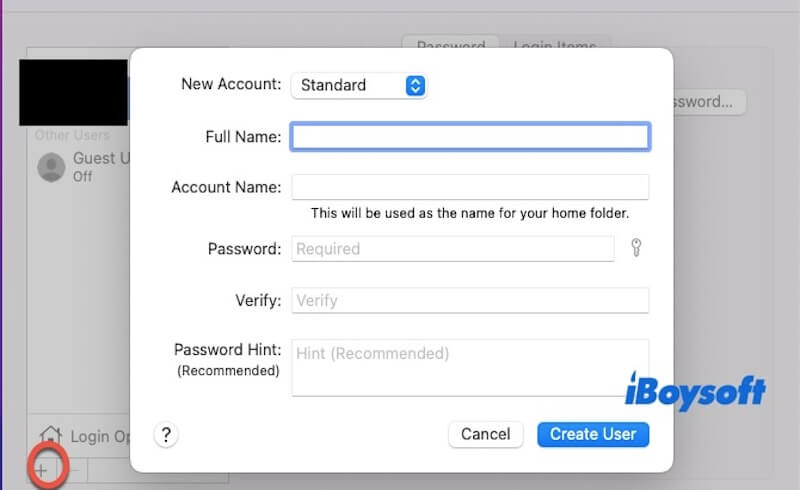This screenshot has height=490, width=800.
Task: Focus the Full Name text field
Action: pyautogui.click(x=470, y=137)
